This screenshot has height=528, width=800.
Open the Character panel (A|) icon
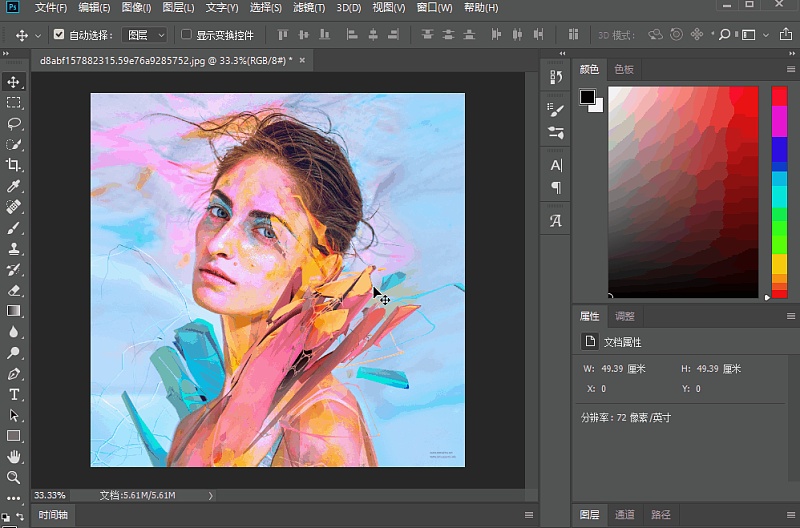556,165
